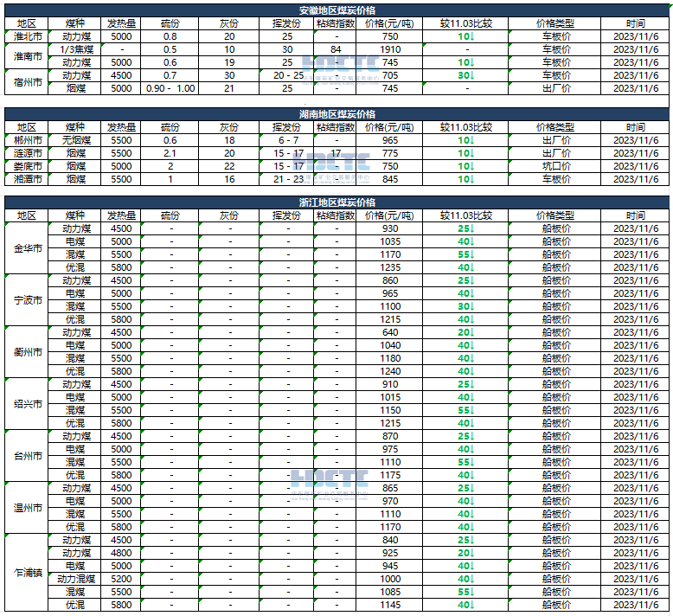Click 较11.03比较 header in 浙江 table
Screen dimensions: 673x616
click(465, 215)
